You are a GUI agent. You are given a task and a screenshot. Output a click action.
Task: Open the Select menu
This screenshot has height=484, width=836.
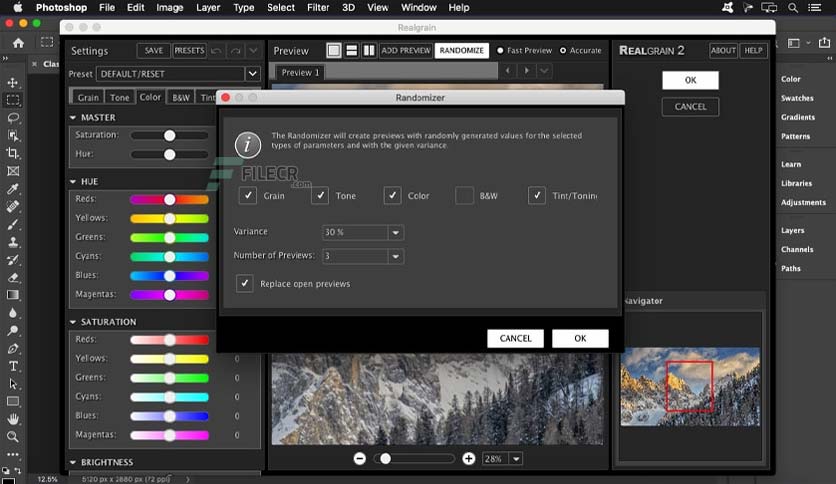coord(280,7)
